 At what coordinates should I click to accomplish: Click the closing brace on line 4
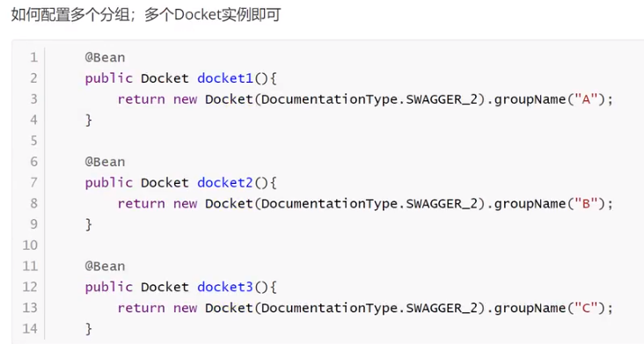pos(88,120)
